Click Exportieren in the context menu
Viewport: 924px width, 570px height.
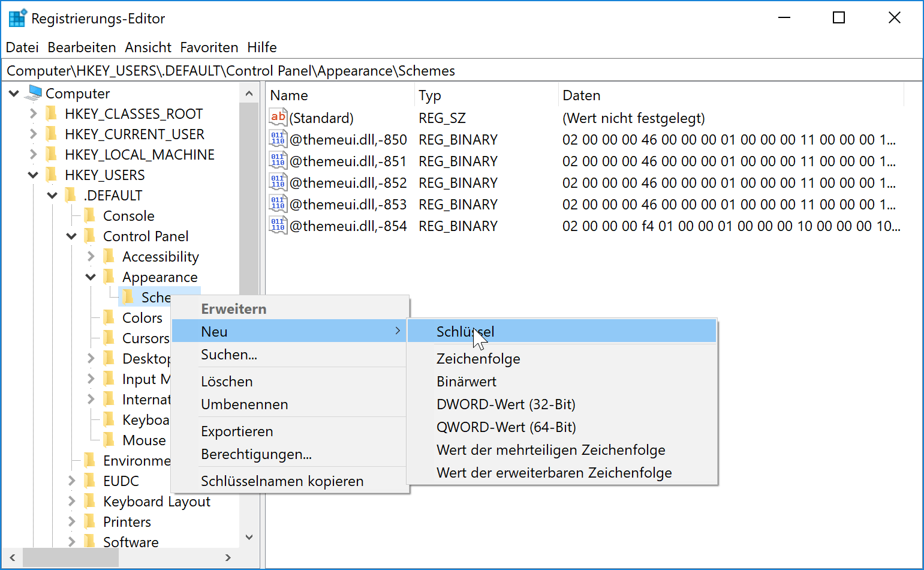[237, 431]
